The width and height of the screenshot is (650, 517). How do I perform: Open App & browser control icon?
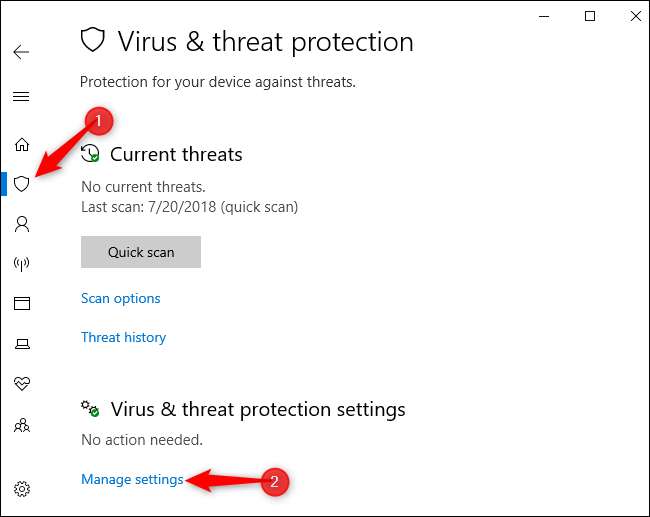click(x=21, y=304)
